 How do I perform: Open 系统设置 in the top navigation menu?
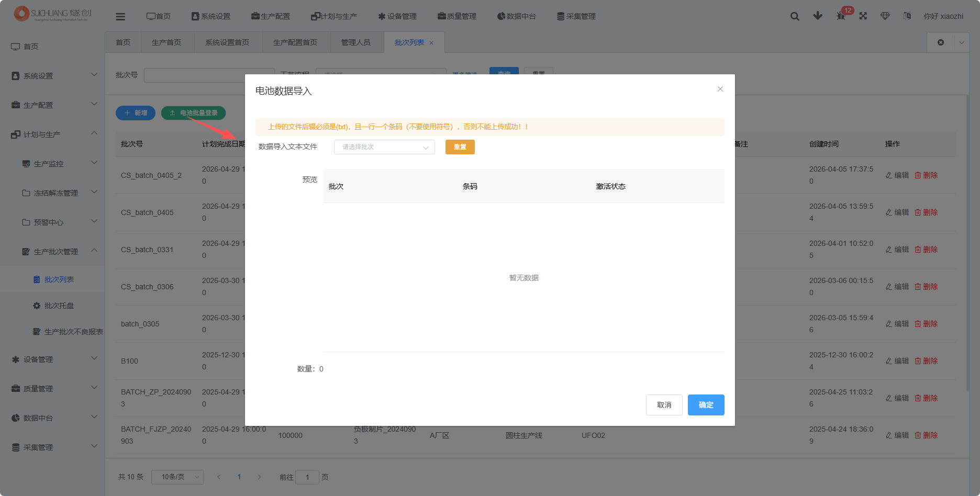point(211,16)
